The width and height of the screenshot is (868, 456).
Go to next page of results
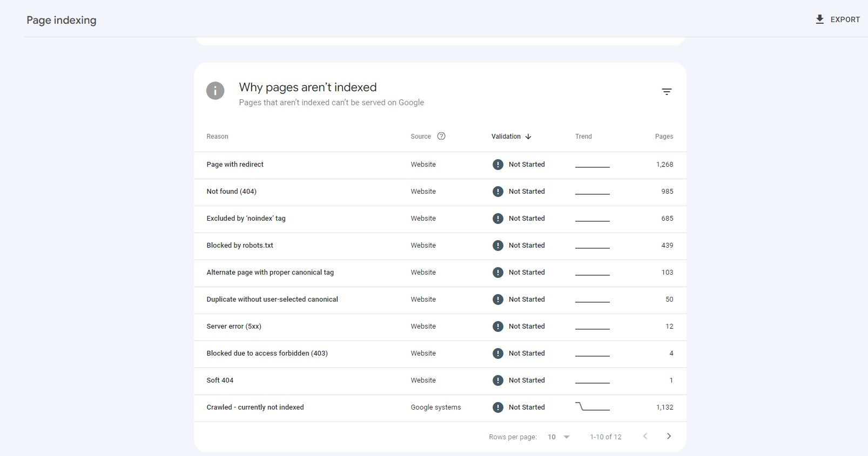(x=669, y=436)
